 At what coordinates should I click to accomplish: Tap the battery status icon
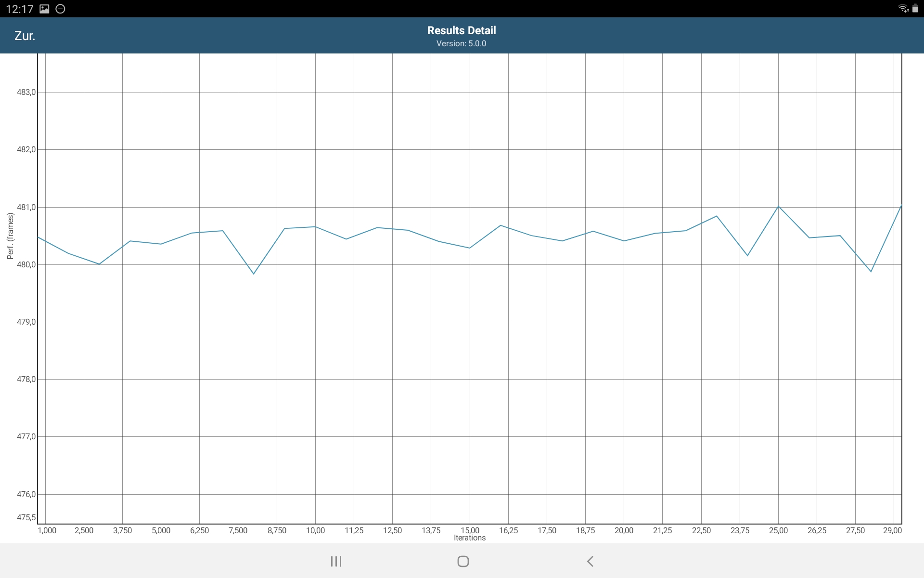pos(915,9)
